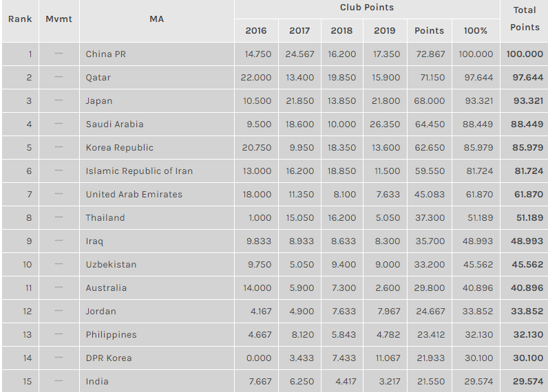Click the 2019 column header
548x392 pixels.
click(384, 31)
